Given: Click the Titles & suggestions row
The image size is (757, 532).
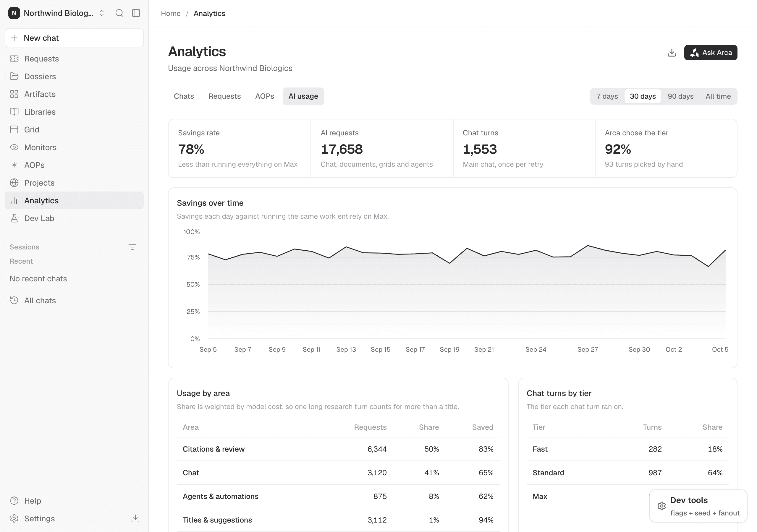Looking at the screenshot, I should [x=338, y=520].
